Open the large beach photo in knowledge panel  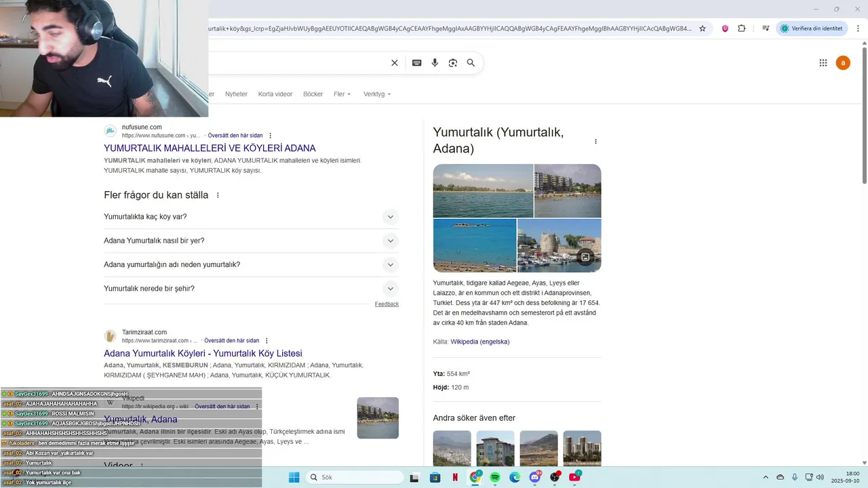pos(483,190)
